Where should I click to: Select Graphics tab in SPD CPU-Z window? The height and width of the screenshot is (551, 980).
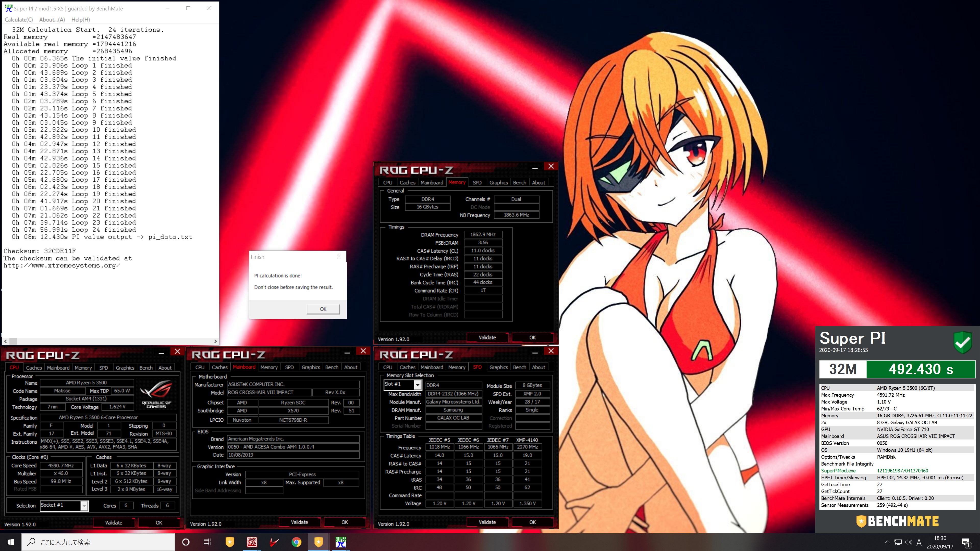(498, 367)
